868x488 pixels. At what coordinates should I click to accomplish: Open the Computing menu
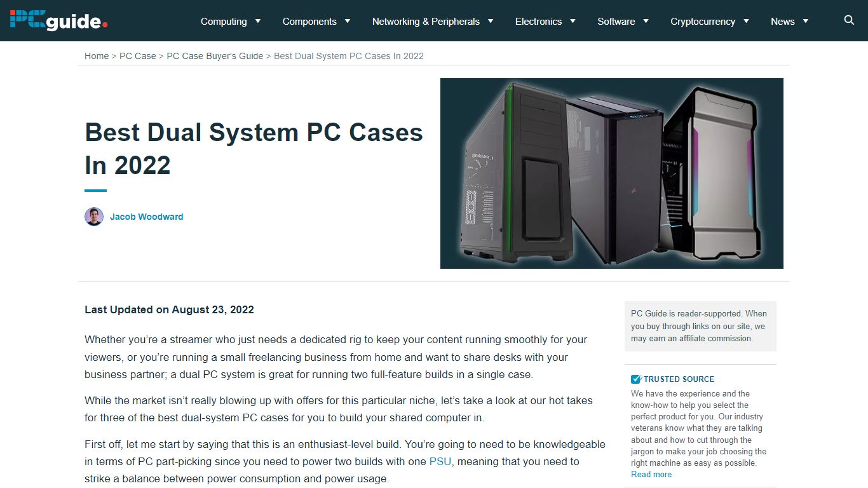coord(224,21)
